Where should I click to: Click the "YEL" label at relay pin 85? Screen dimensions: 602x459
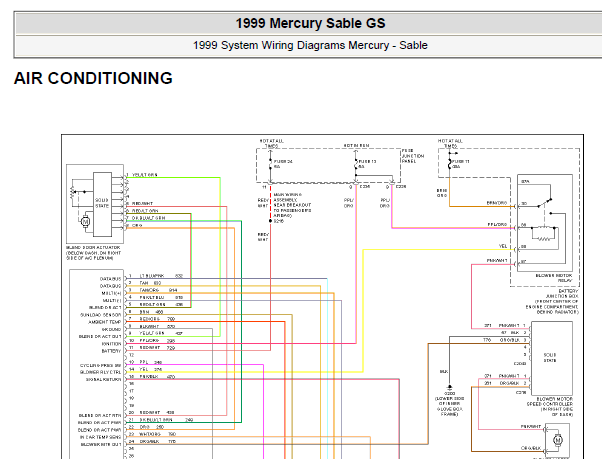pyautogui.click(x=503, y=246)
